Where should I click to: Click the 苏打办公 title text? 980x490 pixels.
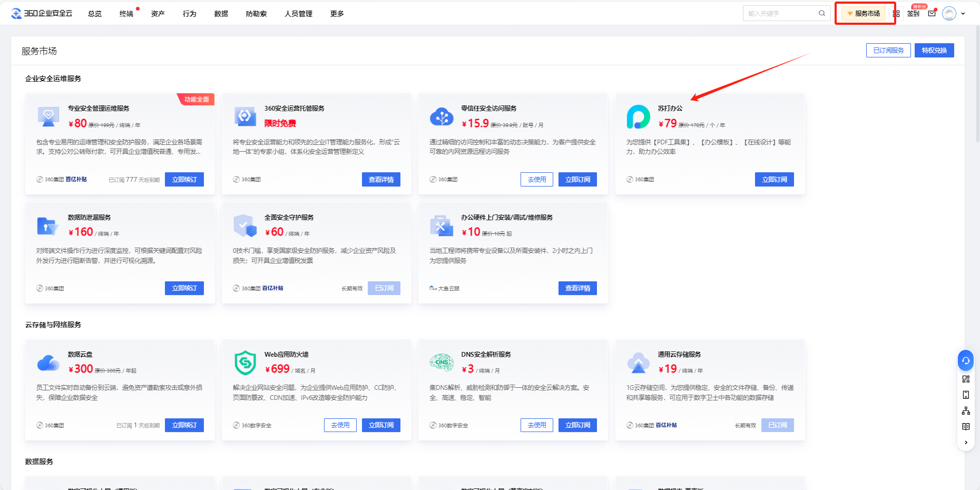670,108
